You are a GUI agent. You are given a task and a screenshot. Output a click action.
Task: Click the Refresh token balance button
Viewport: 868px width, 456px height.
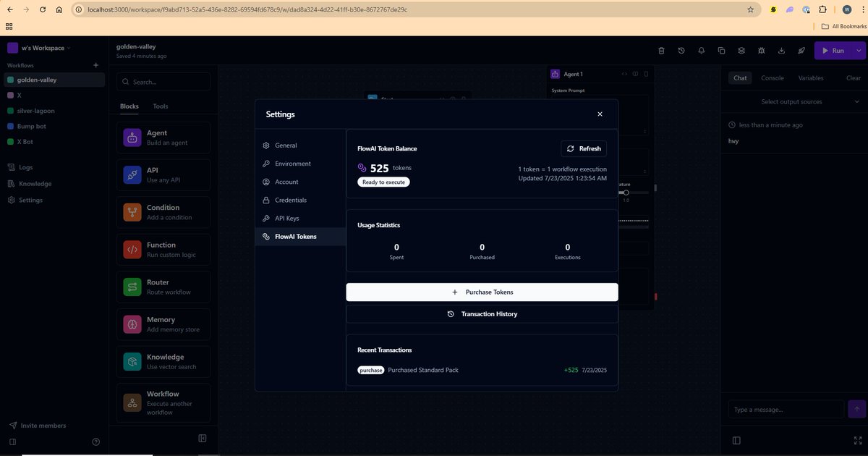tap(584, 148)
